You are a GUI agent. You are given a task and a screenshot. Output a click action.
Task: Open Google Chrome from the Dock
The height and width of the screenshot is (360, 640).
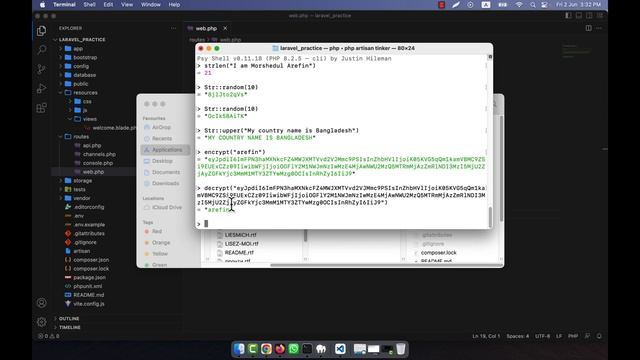click(x=266, y=349)
